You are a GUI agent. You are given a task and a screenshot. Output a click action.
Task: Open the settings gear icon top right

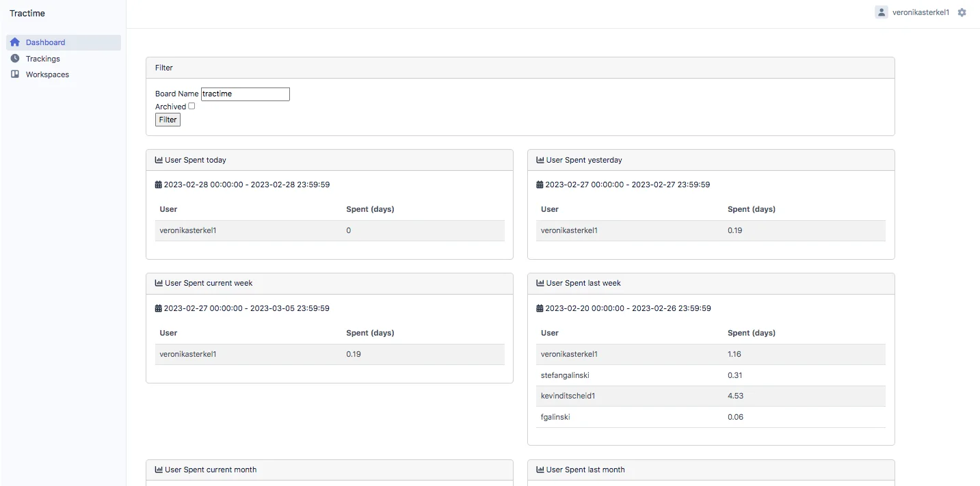(x=962, y=12)
